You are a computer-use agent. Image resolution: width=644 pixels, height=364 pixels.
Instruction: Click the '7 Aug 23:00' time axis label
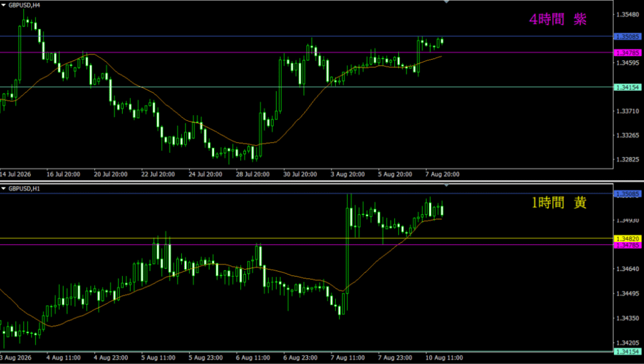[x=395, y=358]
